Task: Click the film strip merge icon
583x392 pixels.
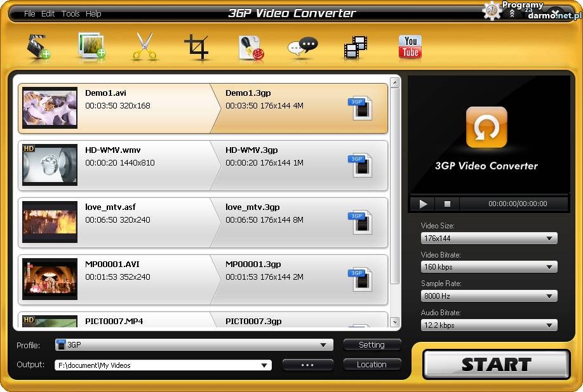Action: [x=355, y=48]
